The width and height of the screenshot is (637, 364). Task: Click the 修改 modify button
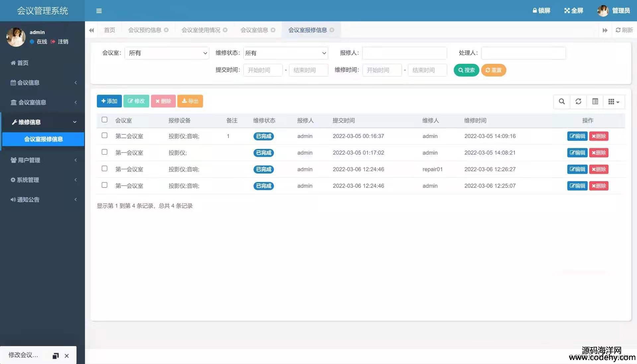(x=136, y=101)
